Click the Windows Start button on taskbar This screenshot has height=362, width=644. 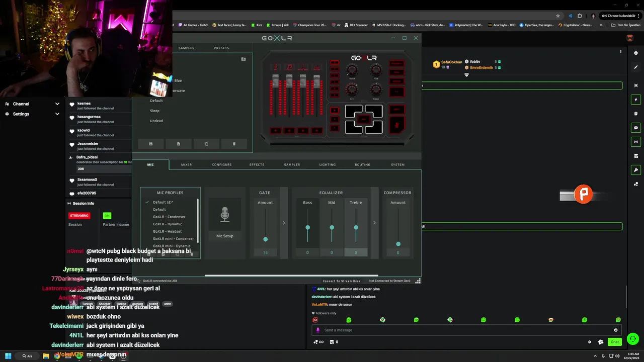click(x=8, y=356)
